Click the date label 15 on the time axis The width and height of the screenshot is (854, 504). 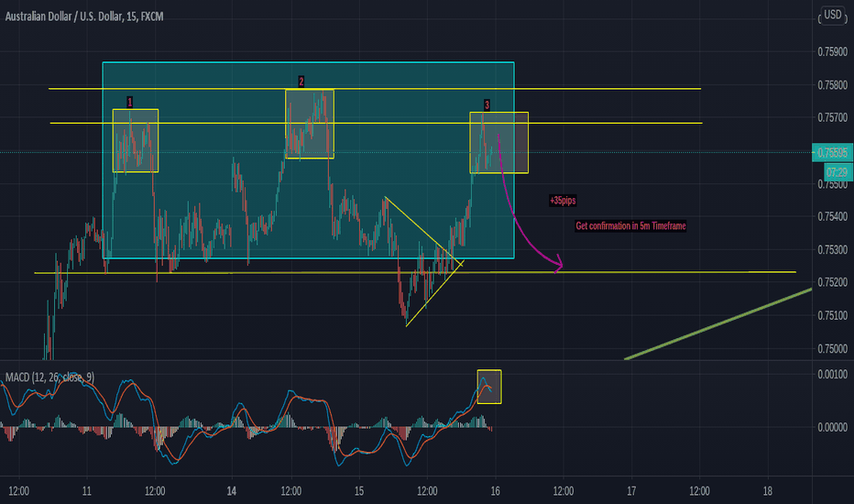(359, 491)
